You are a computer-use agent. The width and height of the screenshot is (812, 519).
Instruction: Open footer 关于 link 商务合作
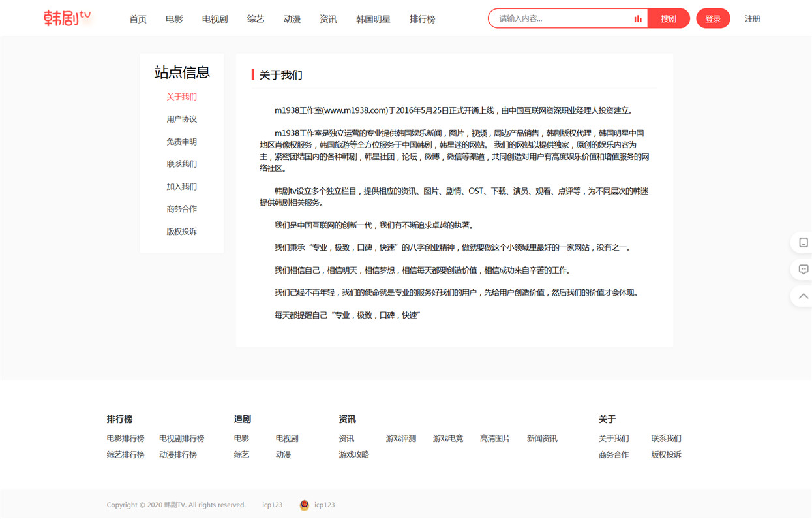(x=614, y=455)
